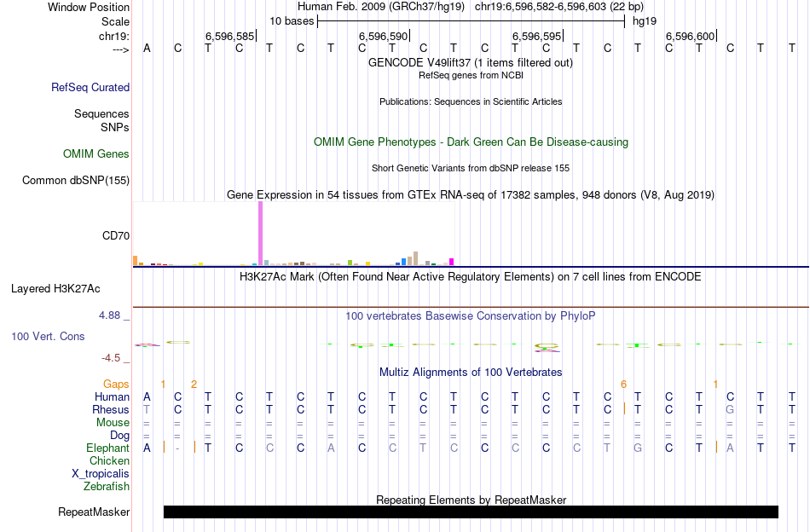Click the 'Publications: Sequences in Scientific Articles' title
Viewport: 810px width, 532px height.
471,101
